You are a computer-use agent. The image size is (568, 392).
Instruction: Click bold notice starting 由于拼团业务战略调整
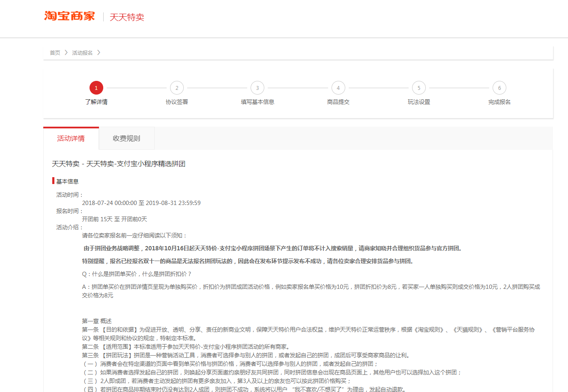tap(274, 248)
